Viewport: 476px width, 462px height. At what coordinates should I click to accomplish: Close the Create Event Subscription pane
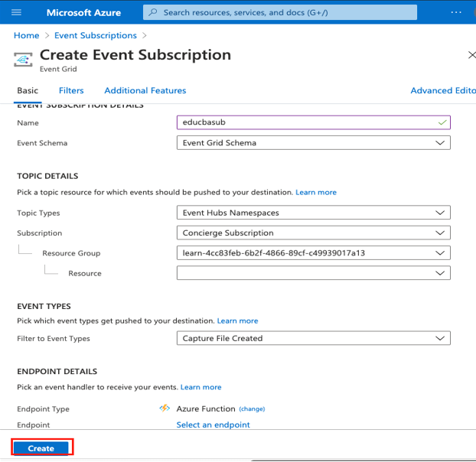[471, 55]
